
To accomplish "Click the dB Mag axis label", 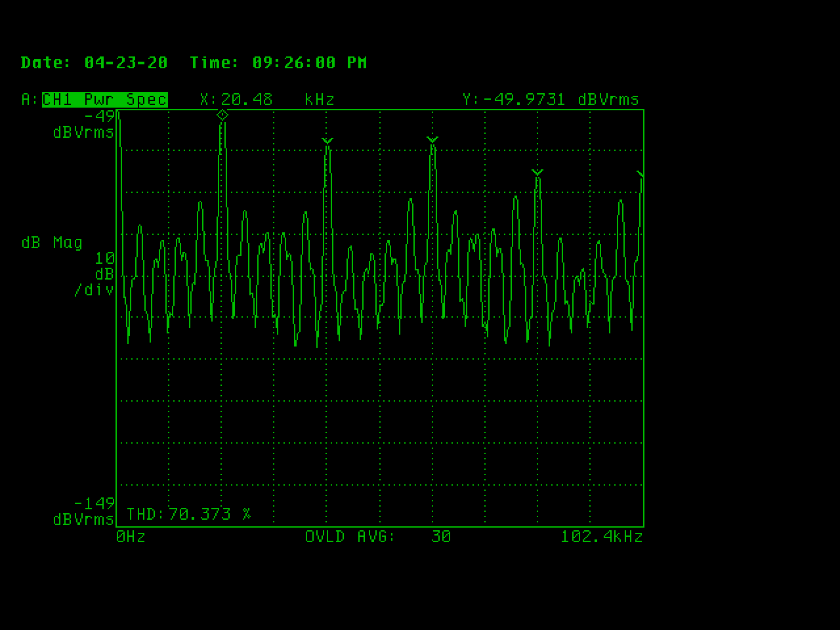I will pos(52,243).
